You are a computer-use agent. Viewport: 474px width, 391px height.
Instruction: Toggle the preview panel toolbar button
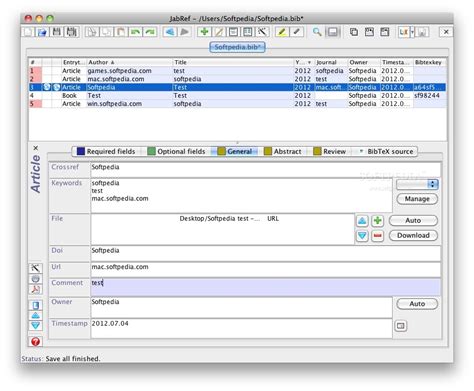coord(332,32)
